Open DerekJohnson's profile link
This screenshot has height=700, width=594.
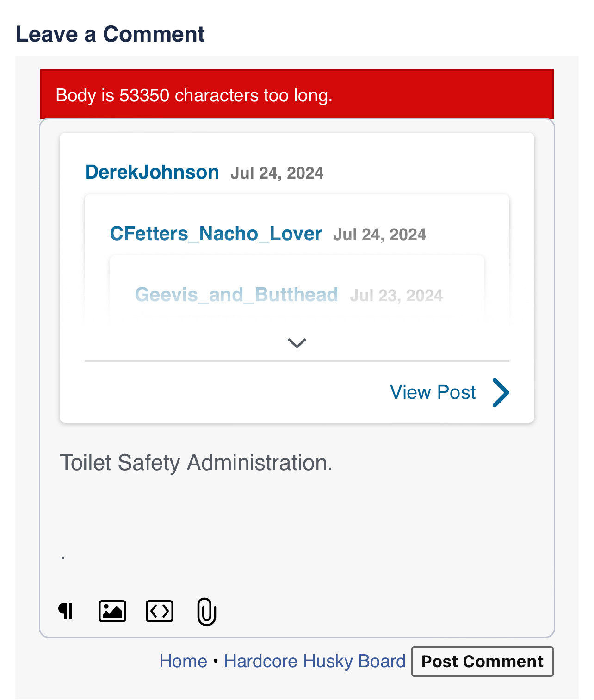152,172
